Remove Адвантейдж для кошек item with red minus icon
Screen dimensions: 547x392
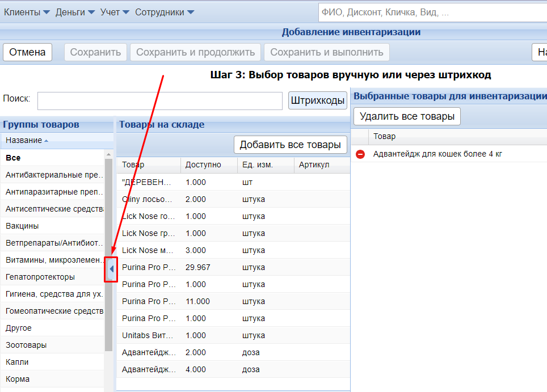click(x=360, y=154)
